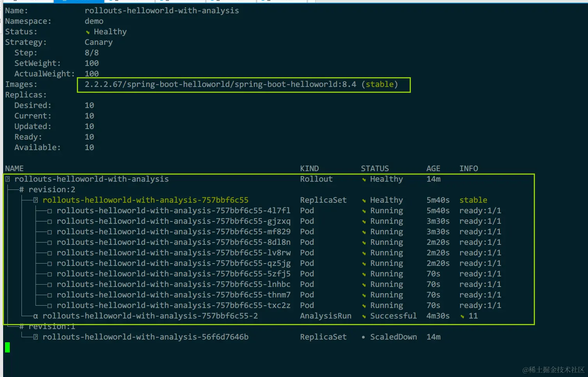Select the namespace value 'demo'

pyautogui.click(x=94, y=21)
